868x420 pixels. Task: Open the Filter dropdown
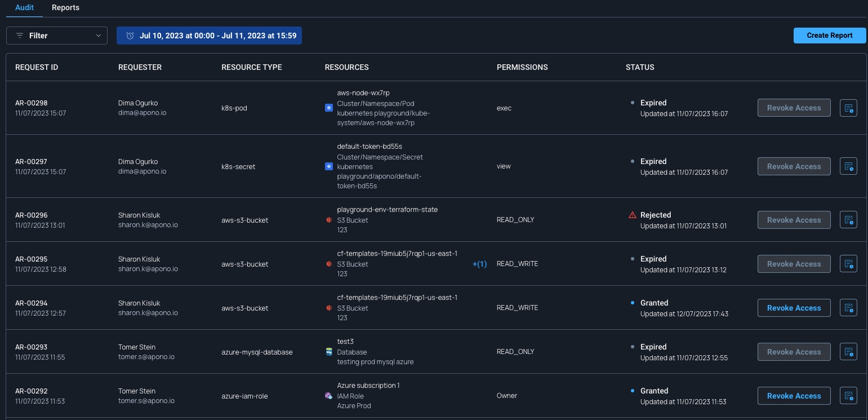pos(56,36)
